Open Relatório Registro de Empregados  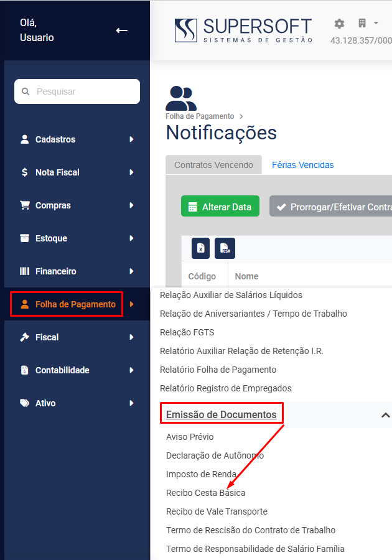pos(226,388)
